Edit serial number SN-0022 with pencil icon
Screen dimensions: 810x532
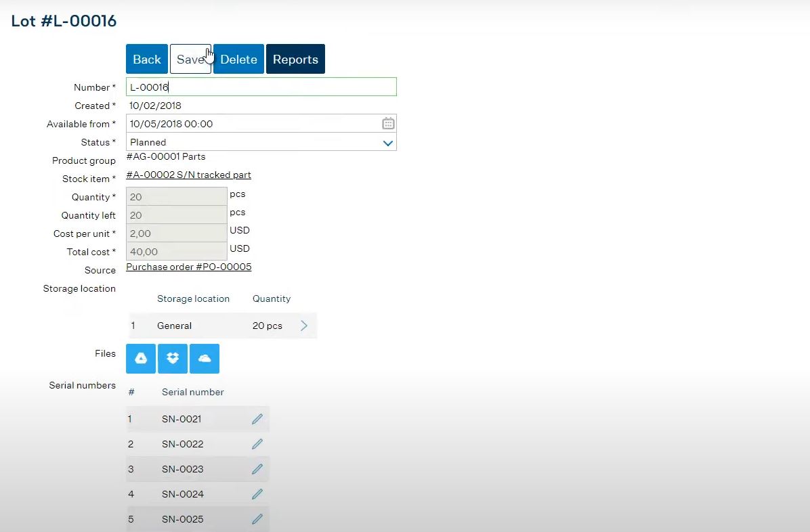pos(257,444)
